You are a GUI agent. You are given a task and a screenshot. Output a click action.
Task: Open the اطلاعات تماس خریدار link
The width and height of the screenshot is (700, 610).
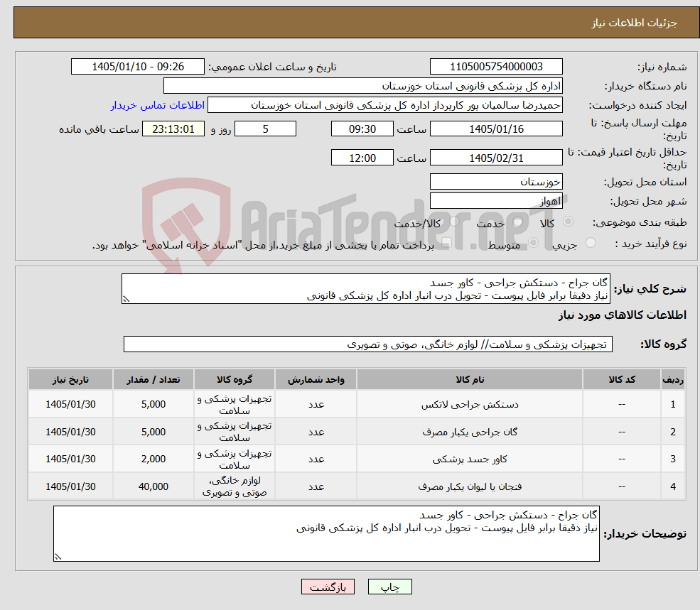pyautogui.click(x=158, y=105)
